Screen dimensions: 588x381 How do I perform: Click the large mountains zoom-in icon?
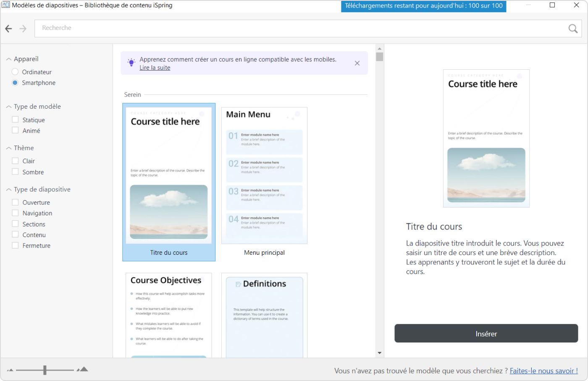(82, 369)
